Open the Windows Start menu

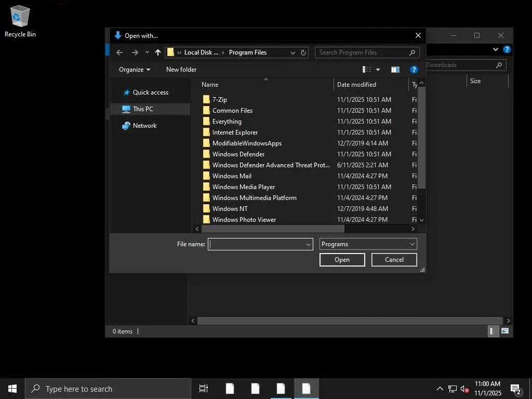pyautogui.click(x=12, y=389)
